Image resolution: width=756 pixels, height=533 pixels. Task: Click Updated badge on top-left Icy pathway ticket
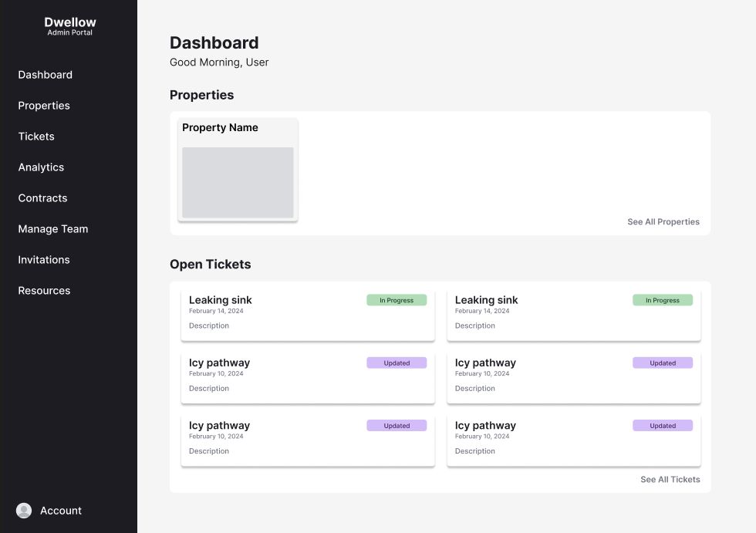[397, 363]
